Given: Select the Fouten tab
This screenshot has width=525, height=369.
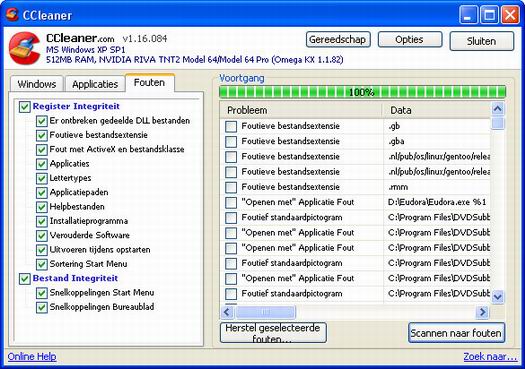Looking at the screenshot, I should [x=149, y=82].
